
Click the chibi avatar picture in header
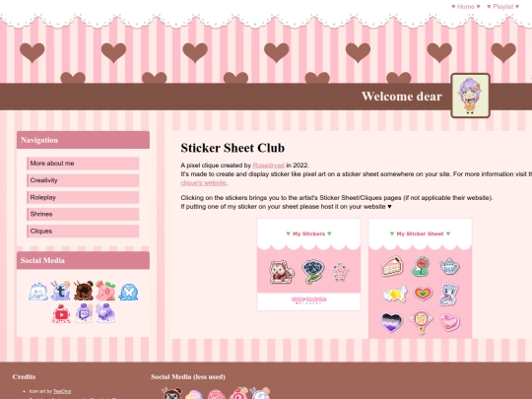pyautogui.click(x=470, y=96)
